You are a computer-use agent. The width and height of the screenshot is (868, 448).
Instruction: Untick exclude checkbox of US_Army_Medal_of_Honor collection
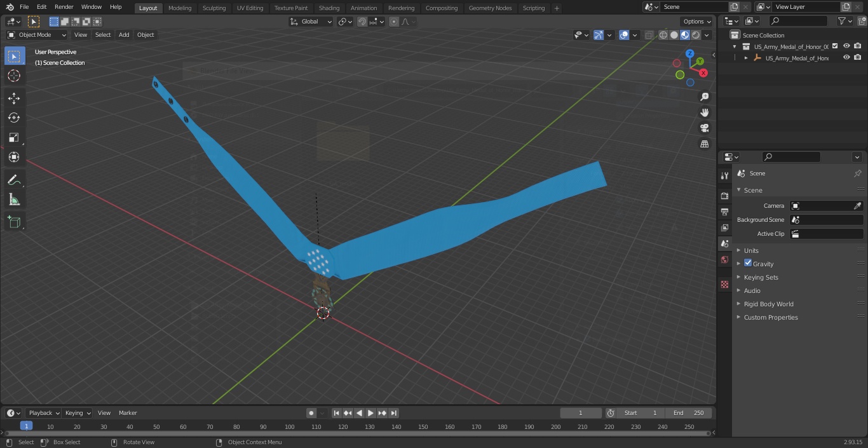(835, 46)
